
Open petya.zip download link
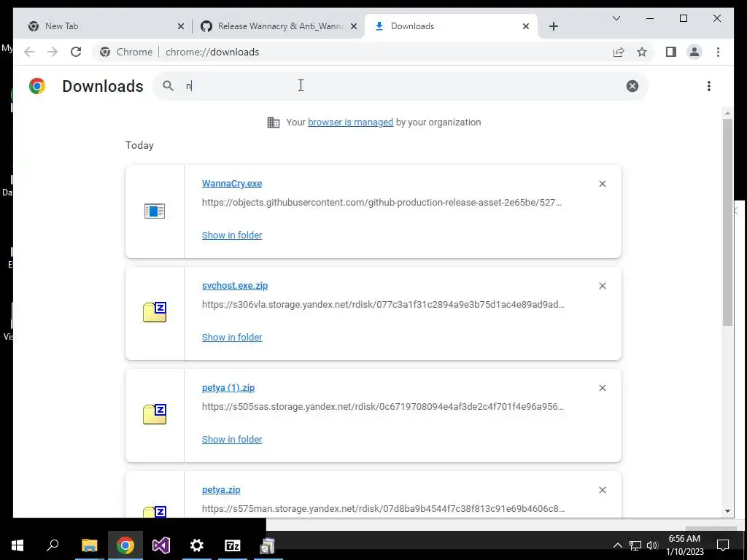click(221, 490)
